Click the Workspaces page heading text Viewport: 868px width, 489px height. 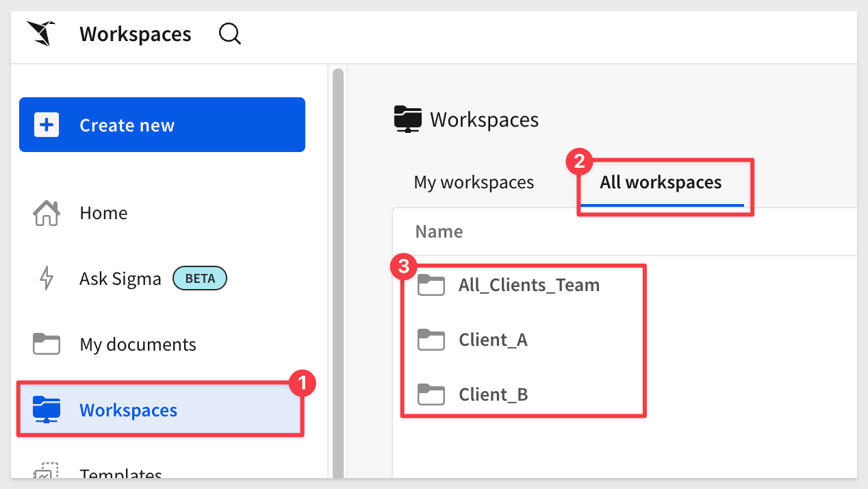point(484,120)
